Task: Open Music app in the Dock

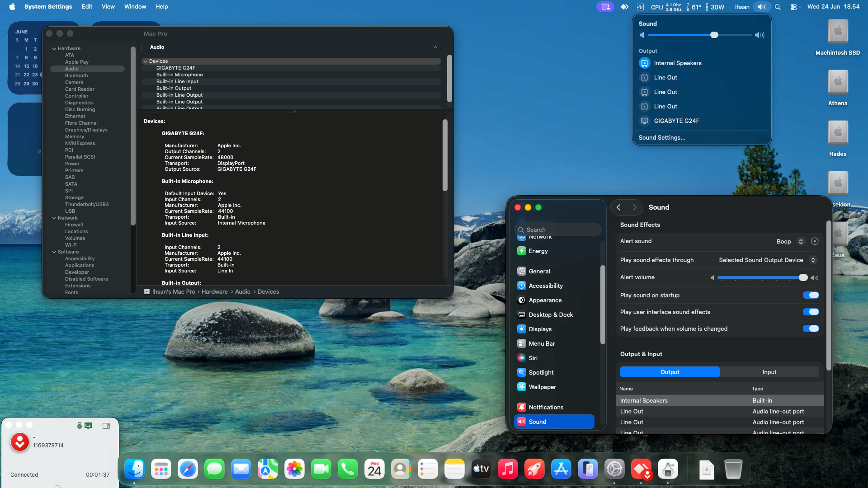Action: 508,469
